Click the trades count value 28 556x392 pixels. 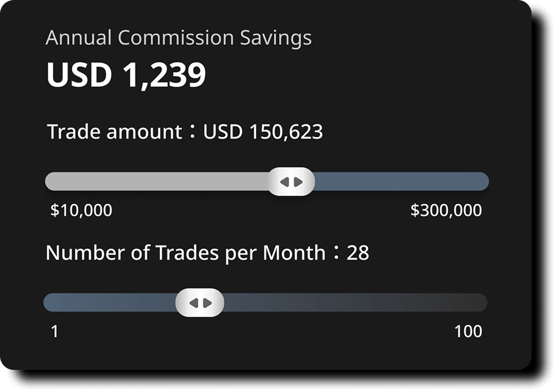pos(358,253)
